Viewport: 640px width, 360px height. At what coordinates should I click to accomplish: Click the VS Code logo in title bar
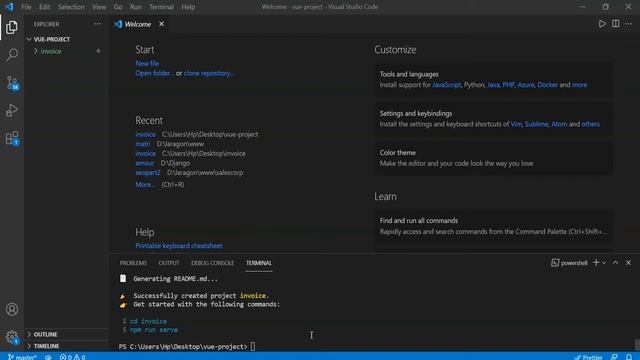click(x=9, y=7)
